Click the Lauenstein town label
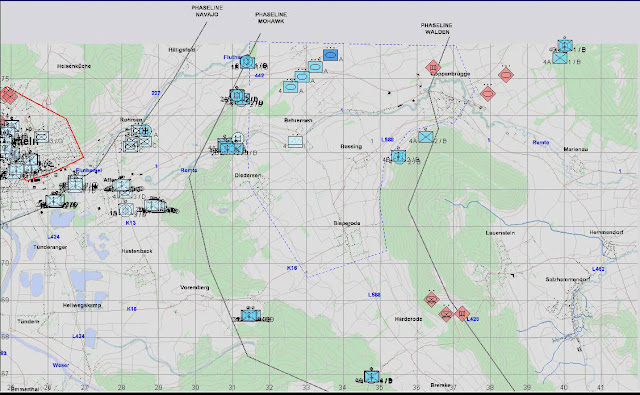640x395 pixels. click(x=500, y=233)
